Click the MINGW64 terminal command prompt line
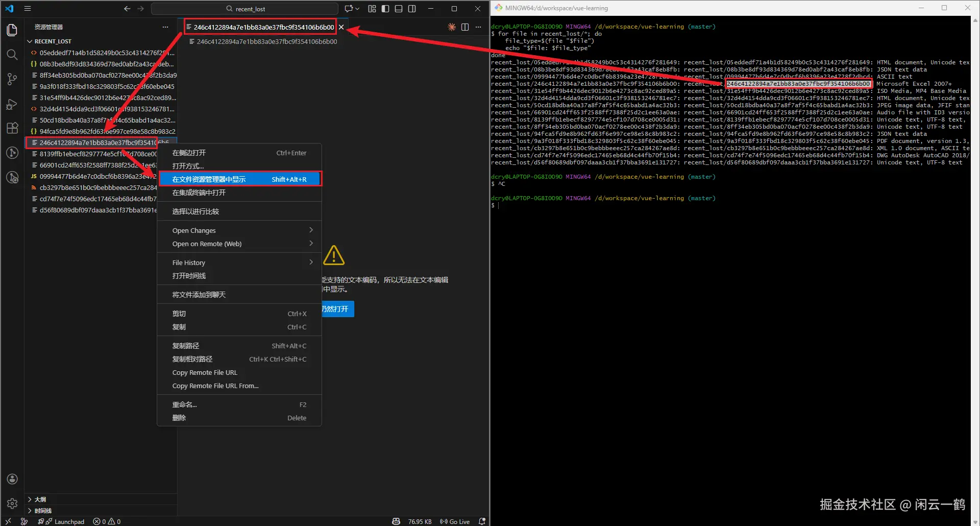Screen dimensions: 980x526 [730, 205]
